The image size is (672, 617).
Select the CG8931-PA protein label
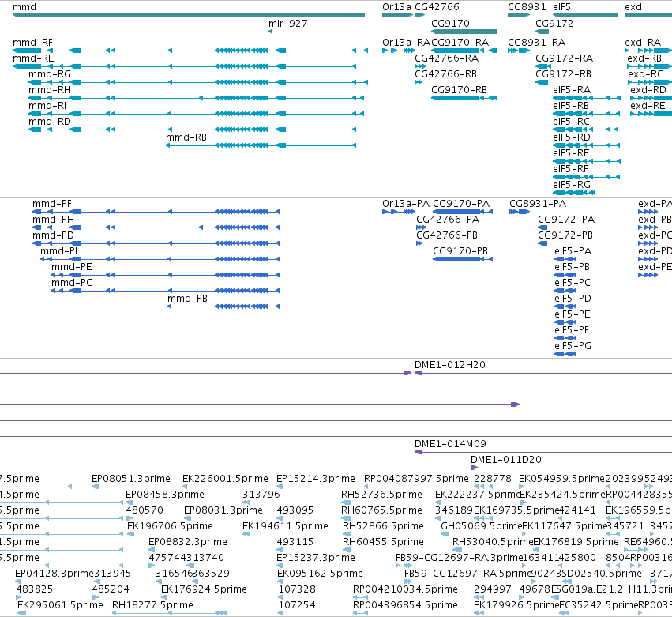(x=538, y=204)
